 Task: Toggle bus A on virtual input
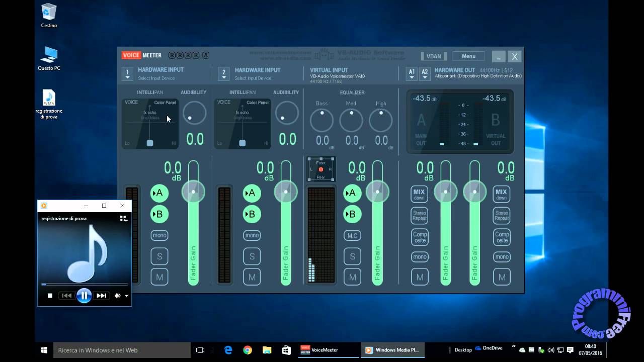(x=352, y=193)
